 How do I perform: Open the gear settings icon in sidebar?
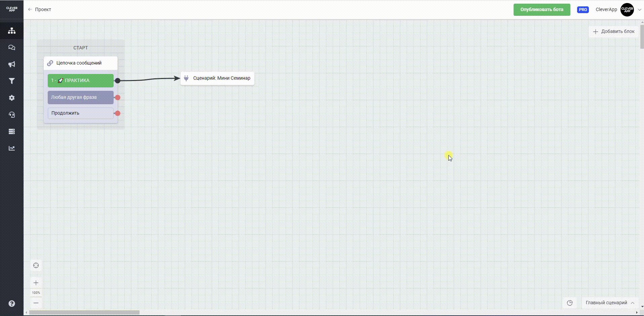coord(12,98)
